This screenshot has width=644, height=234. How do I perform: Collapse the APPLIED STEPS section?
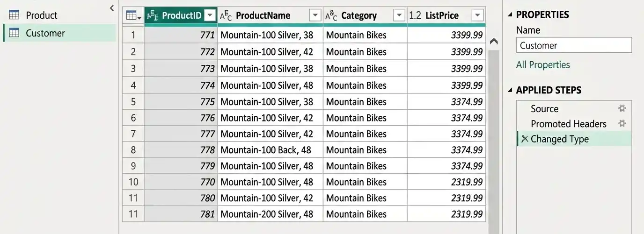click(x=511, y=91)
